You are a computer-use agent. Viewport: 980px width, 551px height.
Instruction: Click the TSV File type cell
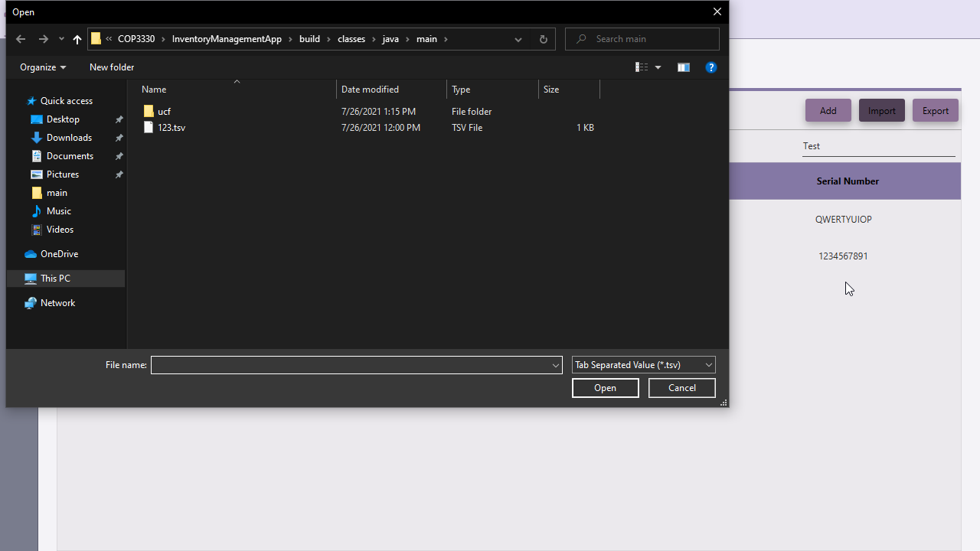(x=467, y=128)
